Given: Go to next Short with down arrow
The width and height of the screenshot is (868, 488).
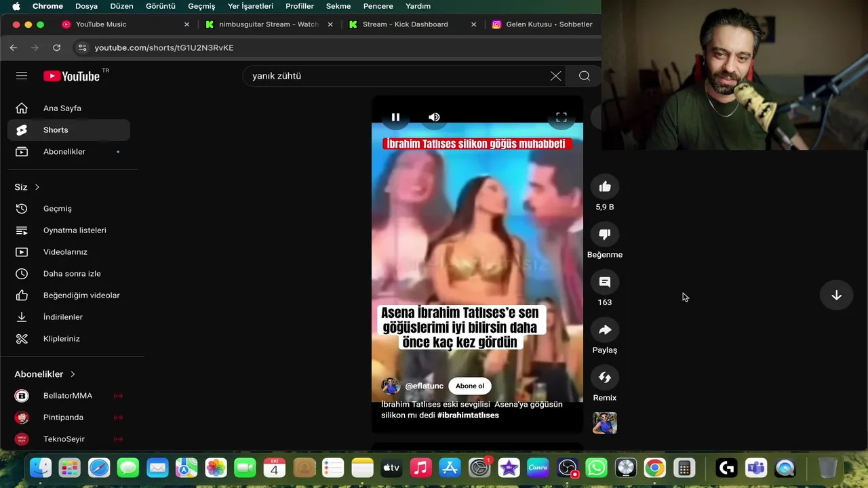Looking at the screenshot, I should click(836, 295).
